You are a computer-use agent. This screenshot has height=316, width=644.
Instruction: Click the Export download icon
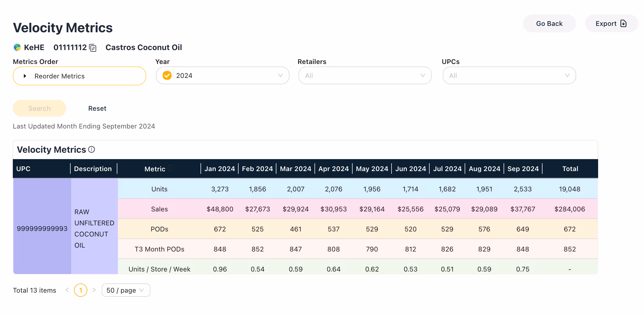pos(623,24)
